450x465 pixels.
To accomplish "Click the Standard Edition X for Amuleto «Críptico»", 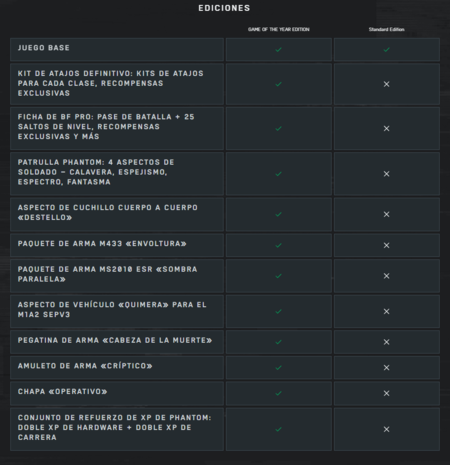I will click(386, 368).
